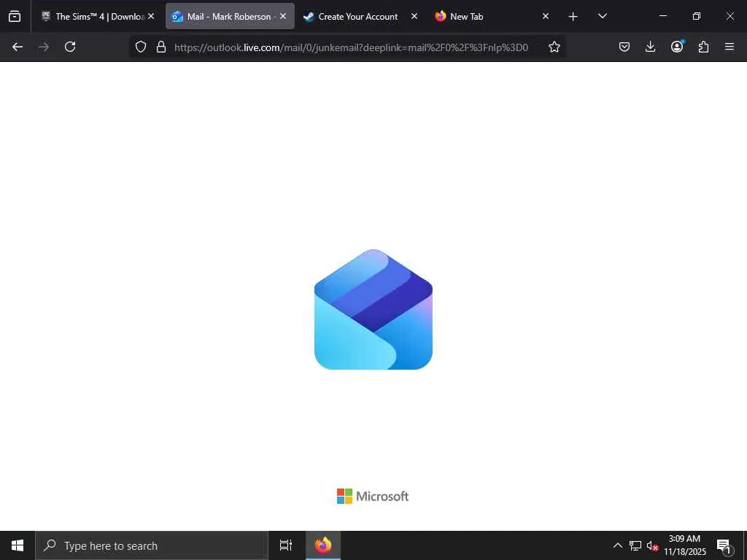Go back one page
747x560 pixels.
[x=18, y=47]
